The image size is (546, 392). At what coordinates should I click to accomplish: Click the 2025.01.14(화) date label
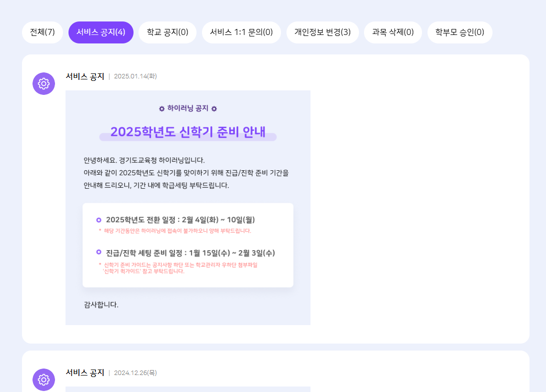pyautogui.click(x=135, y=76)
